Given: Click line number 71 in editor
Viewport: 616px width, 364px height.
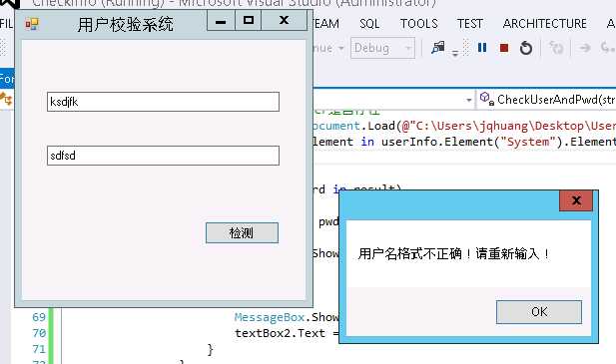Looking at the screenshot, I should 39,349.
